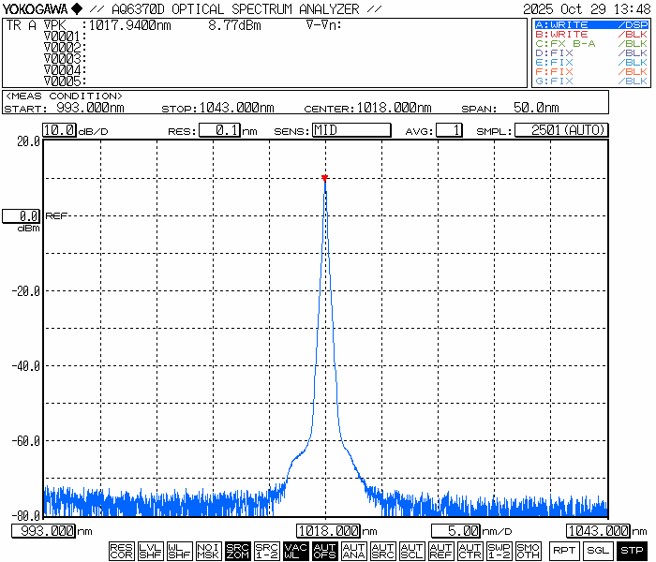656x562 pixels.
Task: Click the AUT REF auto reference icon
Action: (x=441, y=550)
